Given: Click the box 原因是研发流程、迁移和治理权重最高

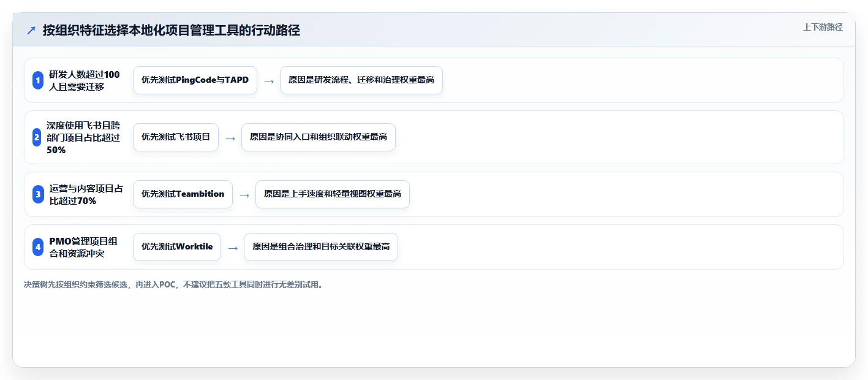Looking at the screenshot, I should tap(361, 80).
